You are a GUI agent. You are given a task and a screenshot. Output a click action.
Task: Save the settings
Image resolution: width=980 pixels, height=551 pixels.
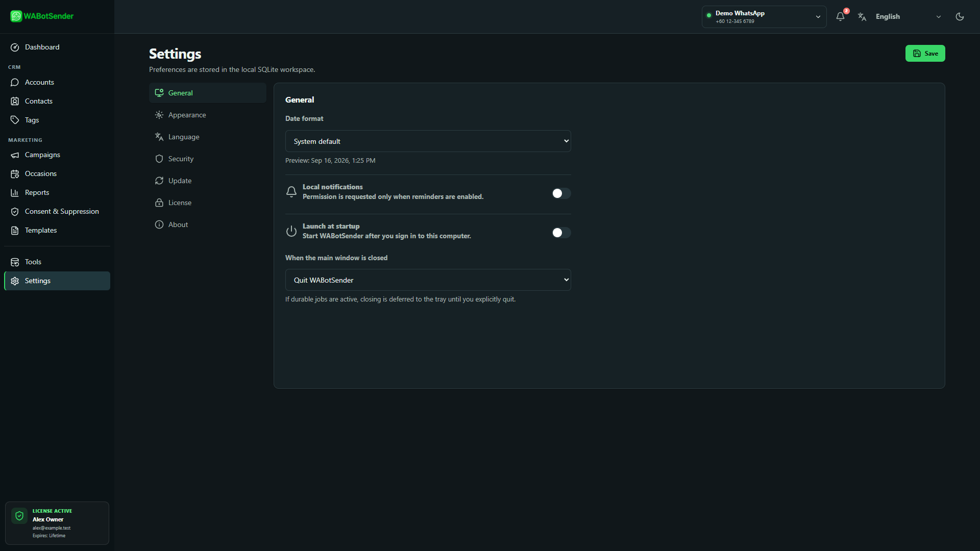[x=925, y=54]
